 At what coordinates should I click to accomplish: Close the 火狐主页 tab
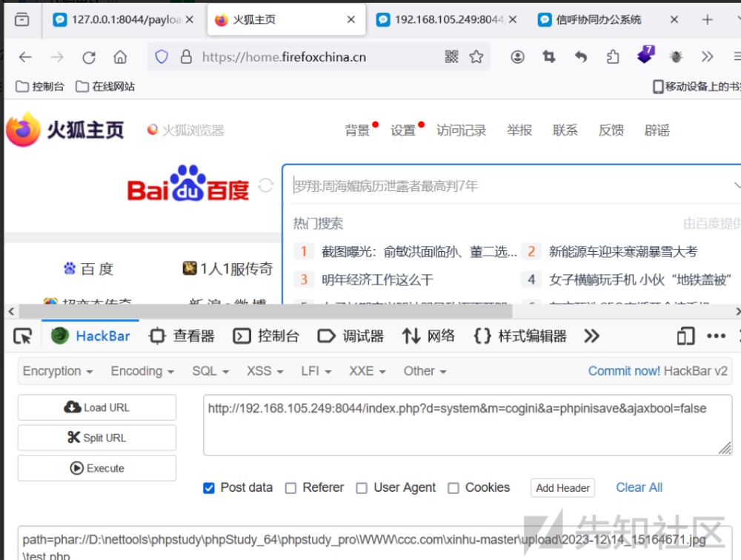click(x=351, y=19)
